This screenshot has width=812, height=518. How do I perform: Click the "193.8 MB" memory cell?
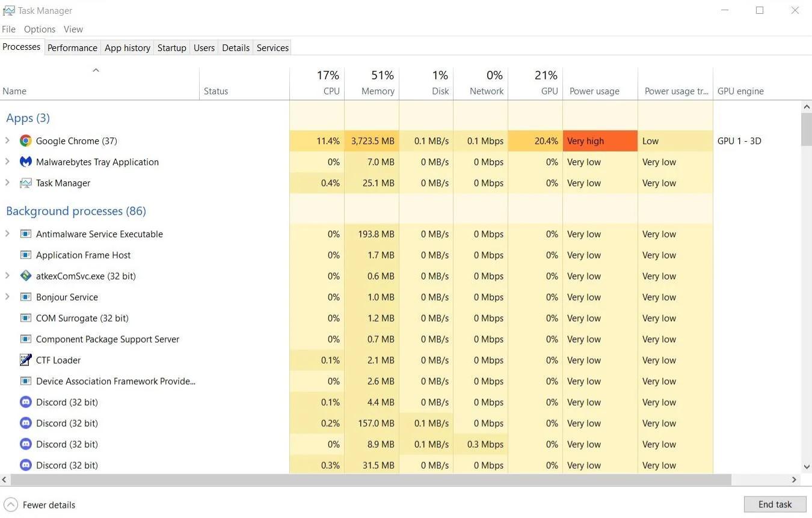click(372, 234)
